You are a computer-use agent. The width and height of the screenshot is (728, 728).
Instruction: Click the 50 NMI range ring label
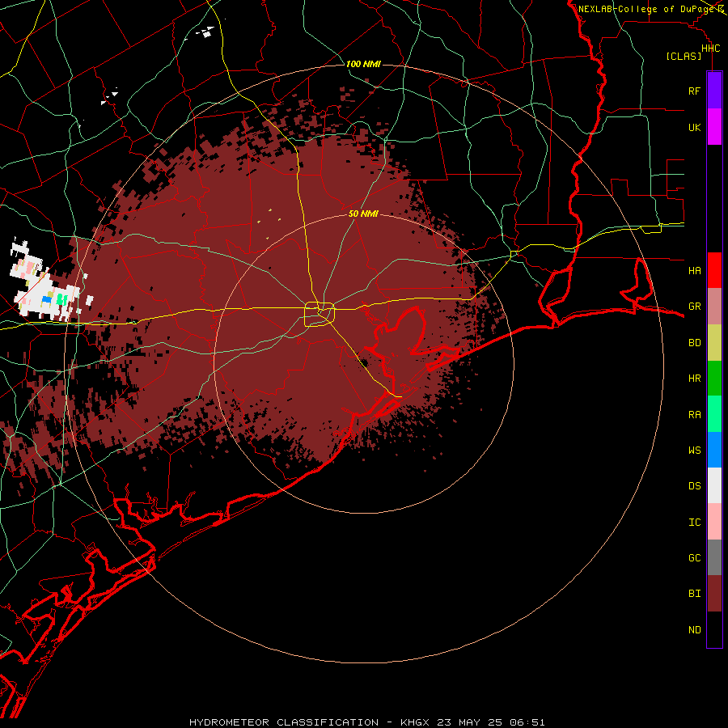[363, 214]
